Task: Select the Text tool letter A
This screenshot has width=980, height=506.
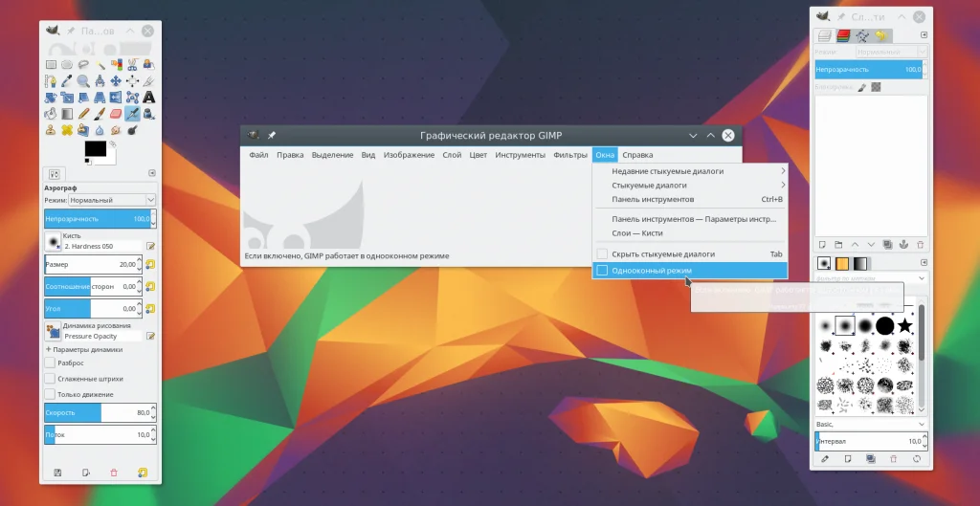Action: pos(148,98)
